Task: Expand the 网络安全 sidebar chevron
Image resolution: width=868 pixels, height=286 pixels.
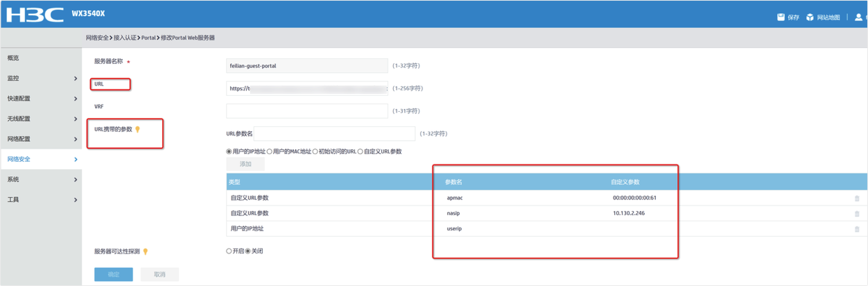Action: [x=76, y=159]
